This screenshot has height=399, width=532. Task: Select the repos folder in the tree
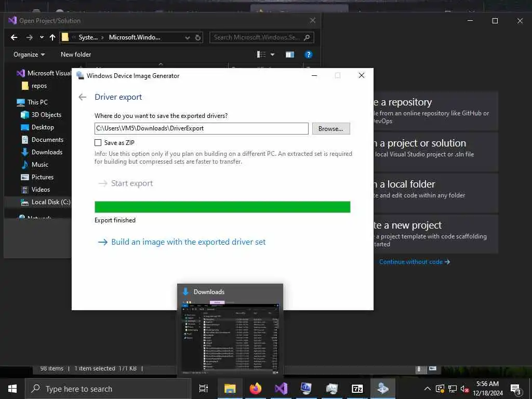tap(34, 86)
